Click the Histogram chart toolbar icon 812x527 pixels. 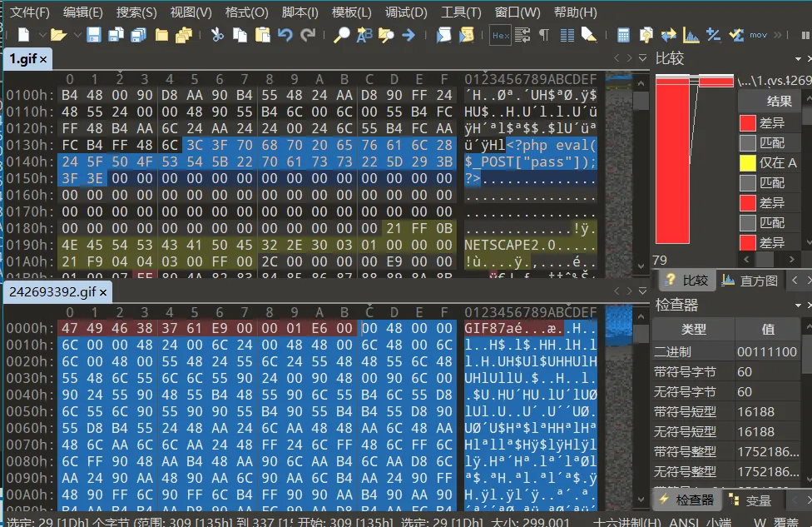point(691,35)
